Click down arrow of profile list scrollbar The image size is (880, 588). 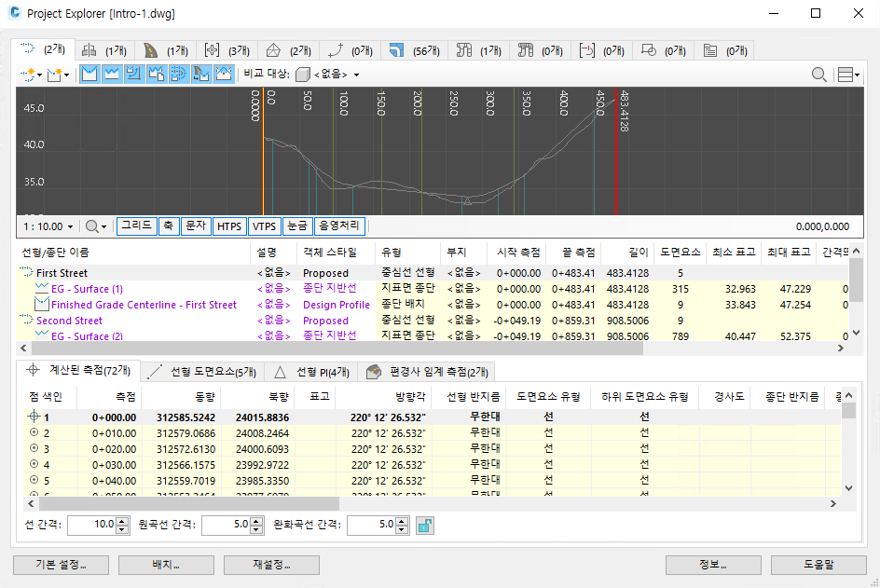pos(856,333)
